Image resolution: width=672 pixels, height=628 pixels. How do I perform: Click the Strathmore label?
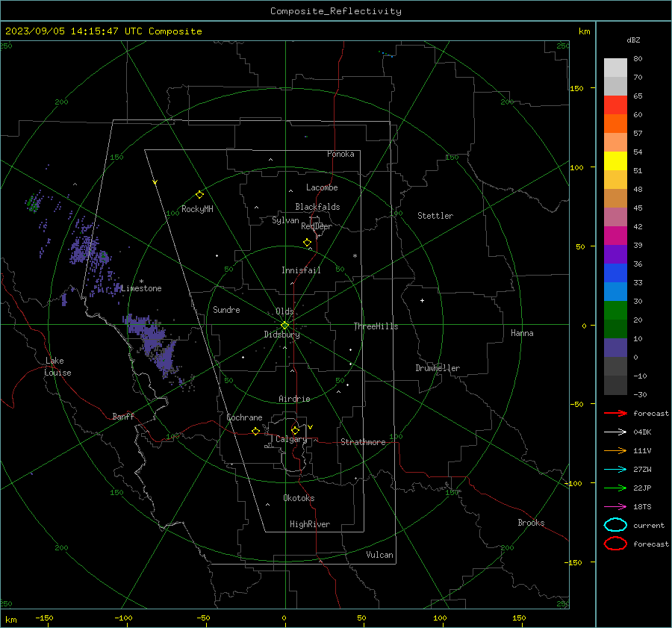363,442
